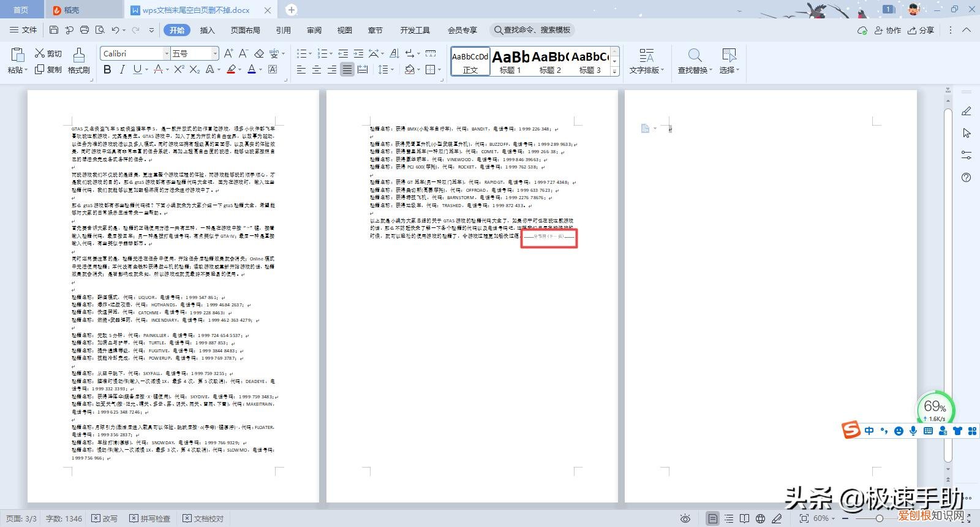The width and height of the screenshot is (980, 527).
Task: Open borders dropdown arrow
Action: coord(440,69)
